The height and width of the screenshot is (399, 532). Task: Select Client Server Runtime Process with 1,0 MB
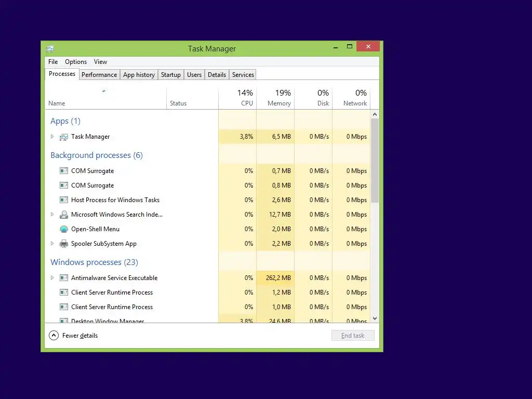point(208,307)
